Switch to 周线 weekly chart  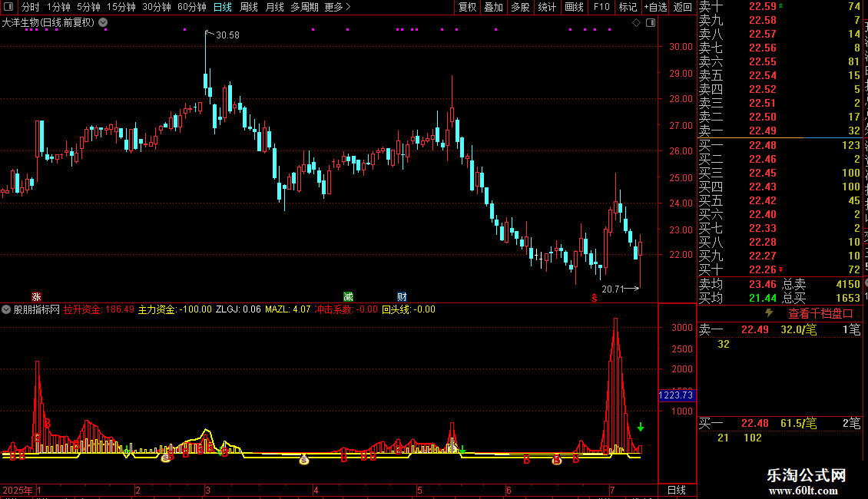(249, 7)
